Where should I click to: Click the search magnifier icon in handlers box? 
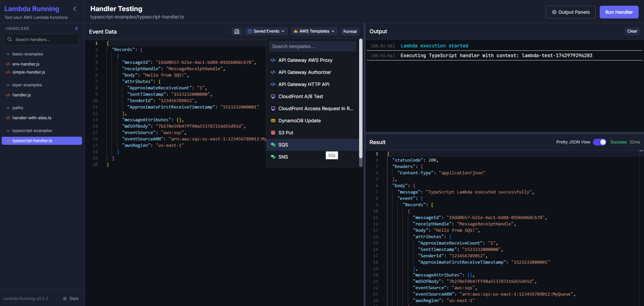(x=10, y=40)
